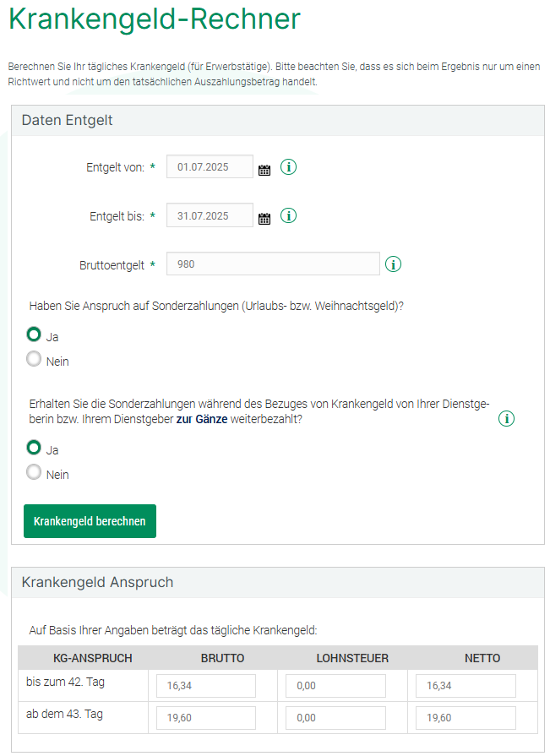
Task: Click Lohnsteuer value for ab dem 43. Tag
Action: [335, 718]
